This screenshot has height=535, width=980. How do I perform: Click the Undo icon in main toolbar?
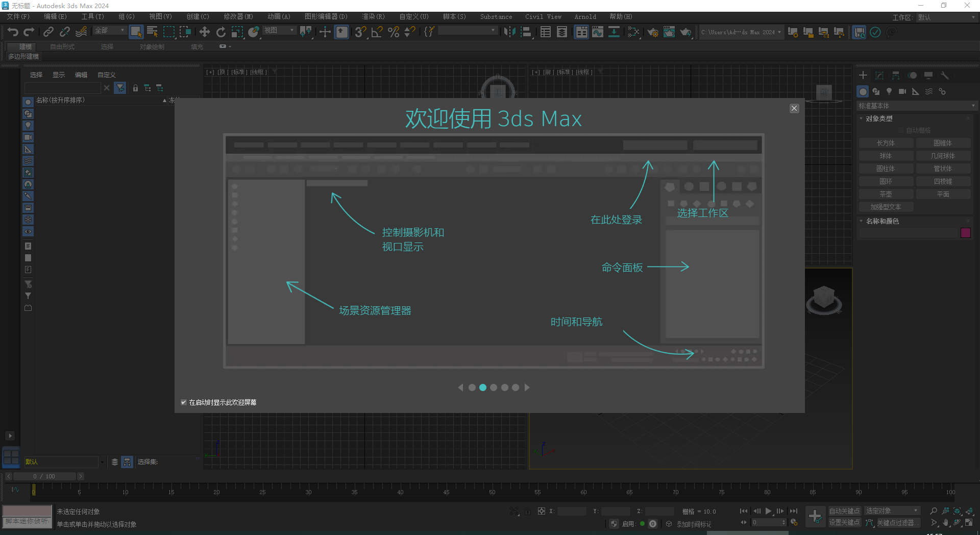(13, 32)
